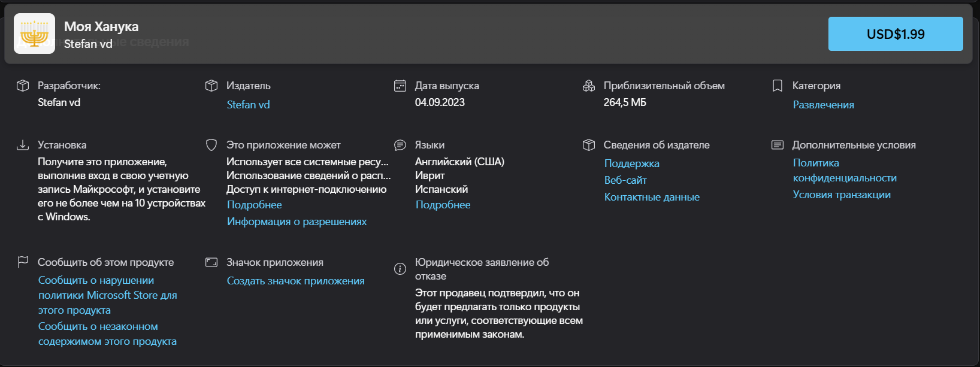Click the download icon beside Установка
This screenshot has width=980, height=367.
pos(23,145)
